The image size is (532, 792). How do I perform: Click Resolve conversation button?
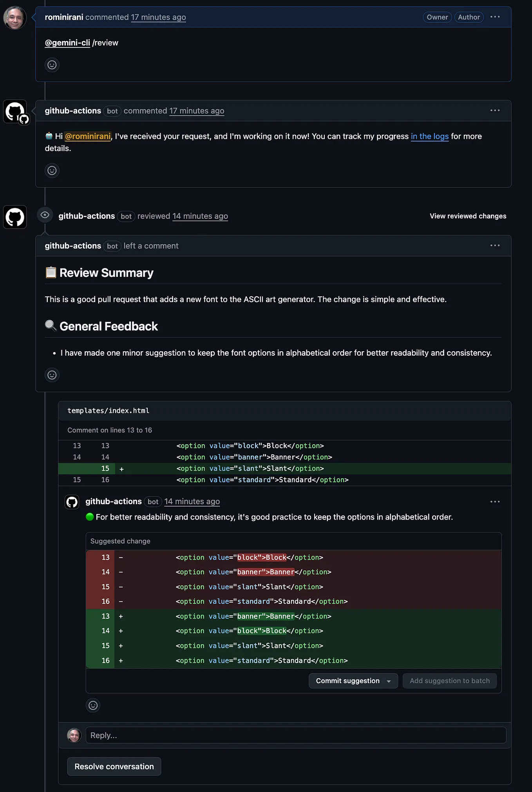[114, 767]
